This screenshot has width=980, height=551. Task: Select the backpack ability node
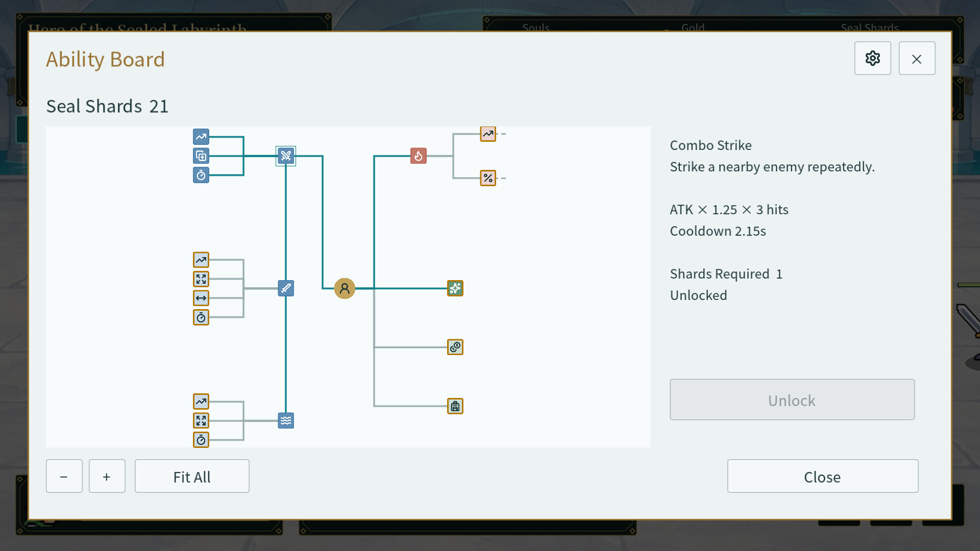(455, 406)
